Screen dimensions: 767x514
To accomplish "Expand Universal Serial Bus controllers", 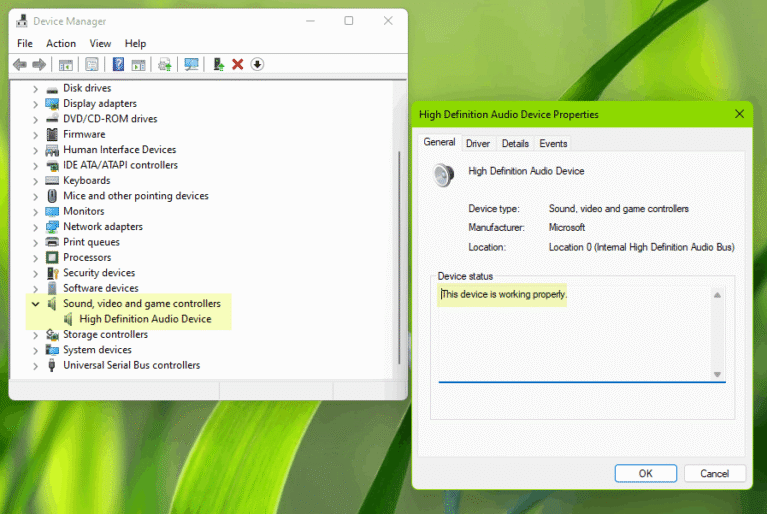I will click(36, 366).
